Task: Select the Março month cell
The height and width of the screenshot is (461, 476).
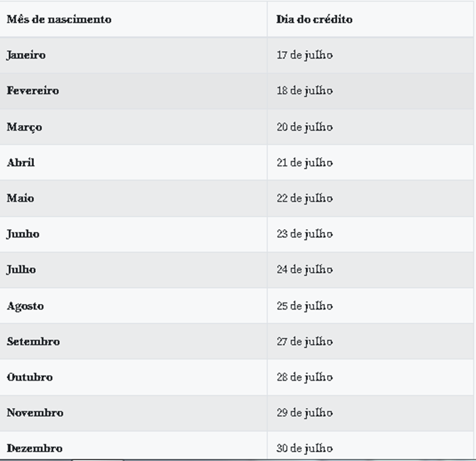Action: (x=24, y=127)
